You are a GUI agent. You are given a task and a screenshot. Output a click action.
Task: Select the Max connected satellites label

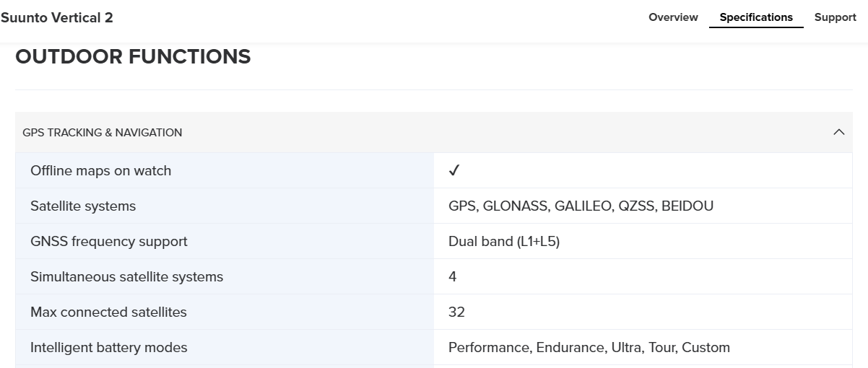[109, 312]
